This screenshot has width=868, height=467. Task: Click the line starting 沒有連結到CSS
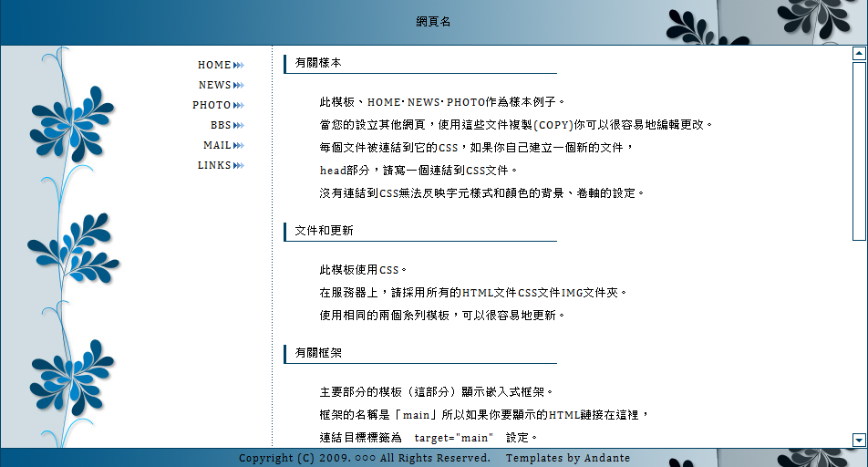coord(481,192)
